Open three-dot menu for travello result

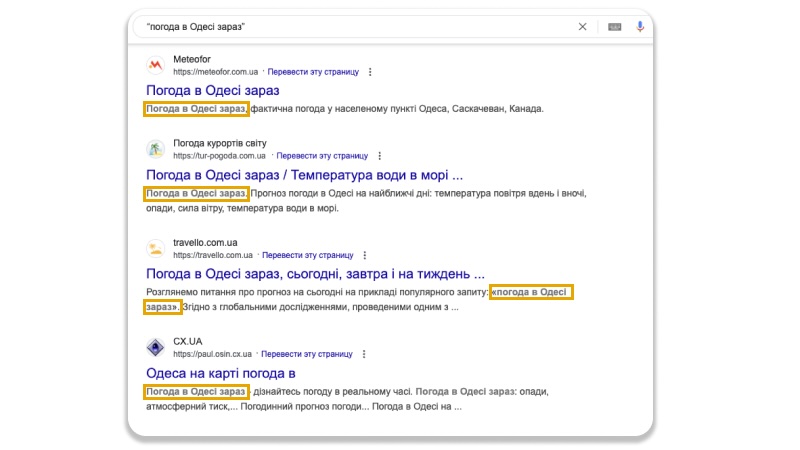point(364,255)
